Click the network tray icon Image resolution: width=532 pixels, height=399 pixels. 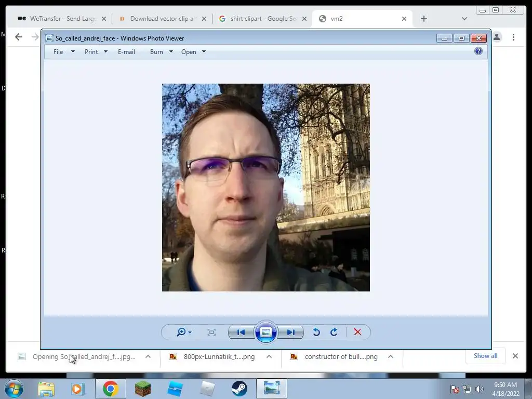pyautogui.click(x=467, y=389)
